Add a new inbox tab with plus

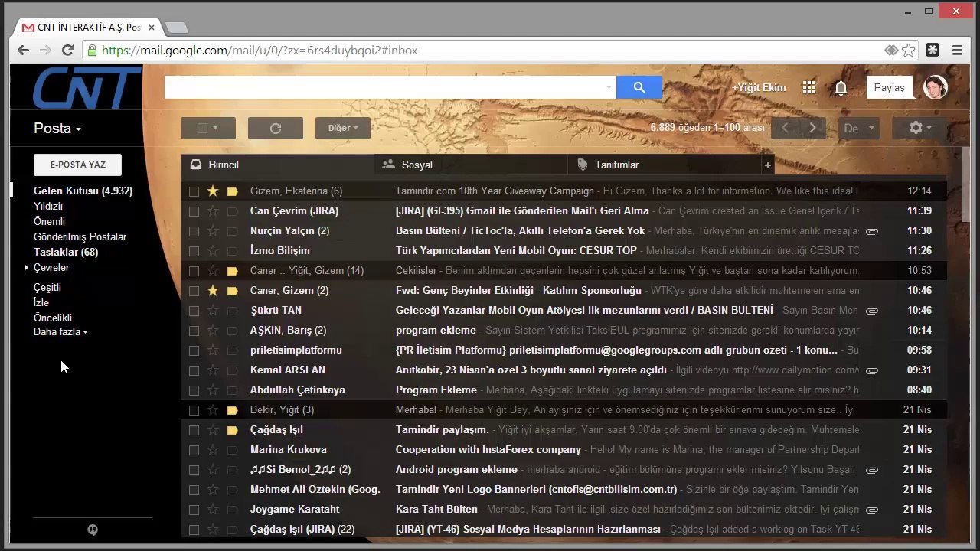pyautogui.click(x=767, y=165)
